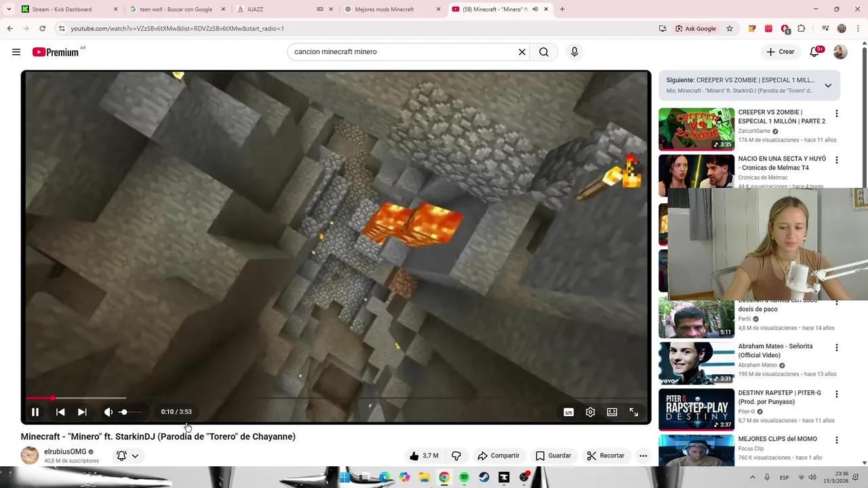Open Spotify from the taskbar
The width and height of the screenshot is (868, 488).
(x=464, y=477)
